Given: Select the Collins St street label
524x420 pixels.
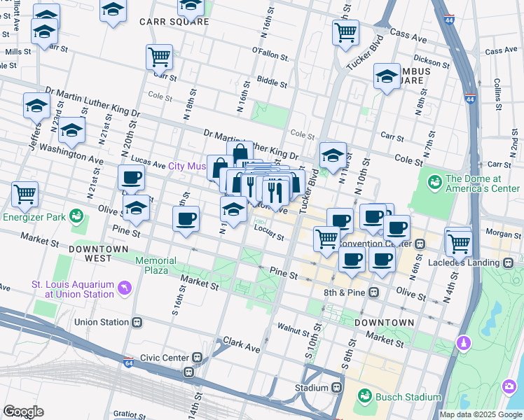Looking at the screenshot, I should pyautogui.click(x=497, y=94).
